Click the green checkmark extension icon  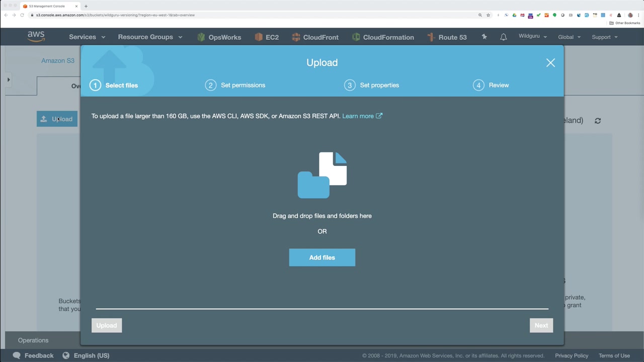pos(538,15)
